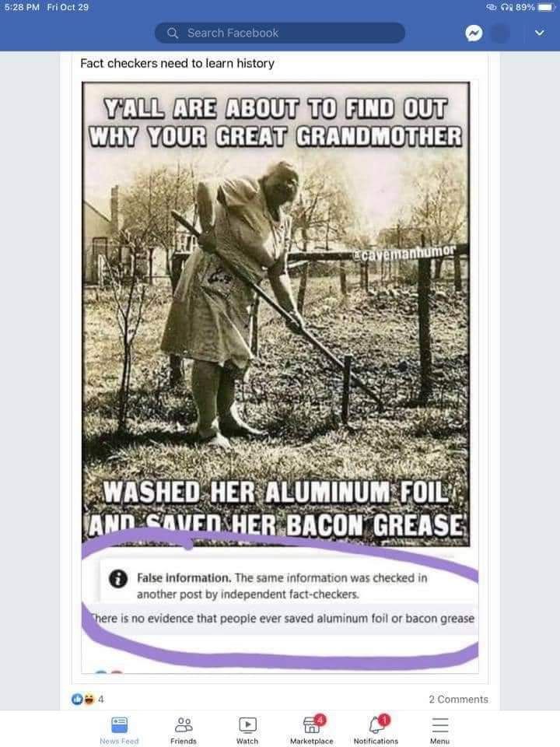This screenshot has height=747, width=560.
Task: Open the great grandmother meme image
Action: tap(275, 314)
